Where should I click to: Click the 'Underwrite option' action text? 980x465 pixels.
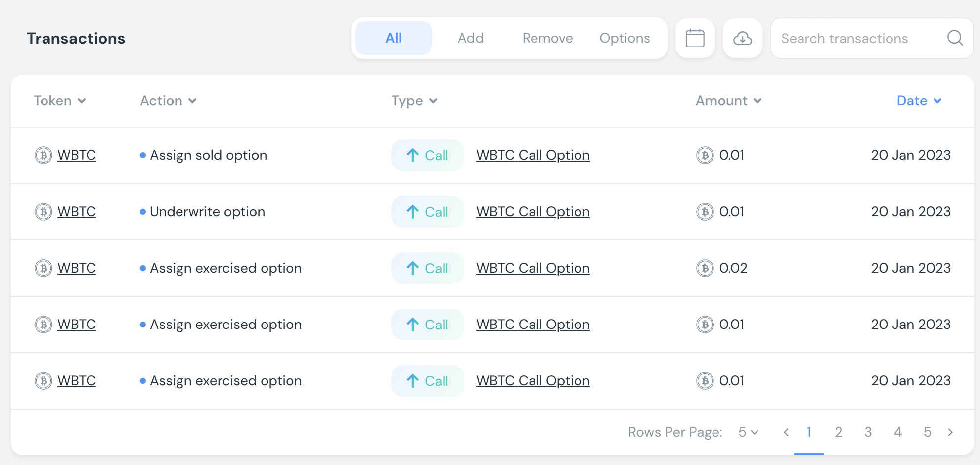208,212
